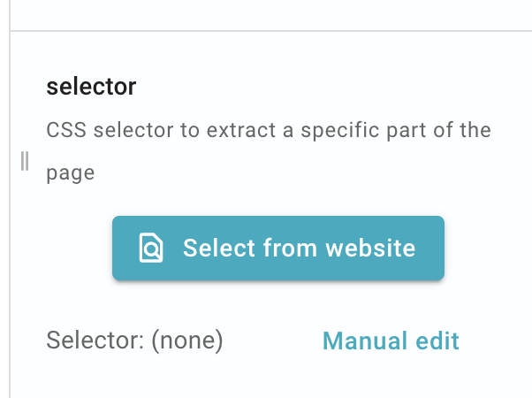Viewport: 532px width, 398px height.
Task: Click the bold 'selector' heading
Action: tap(91, 87)
